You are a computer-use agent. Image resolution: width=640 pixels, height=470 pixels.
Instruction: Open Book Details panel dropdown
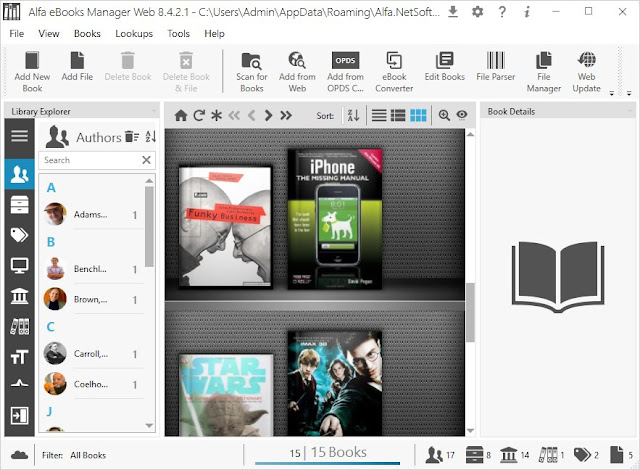tap(629, 111)
